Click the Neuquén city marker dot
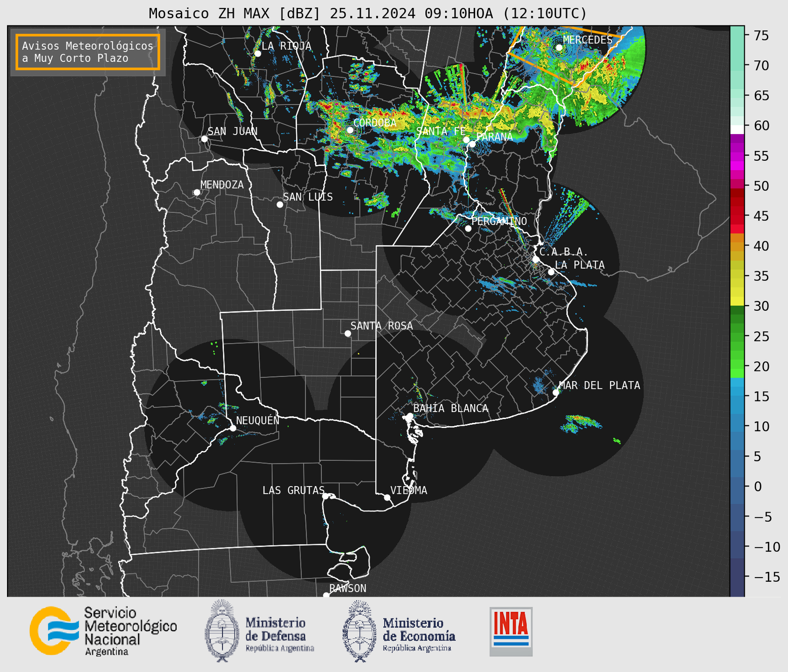788x672 pixels. point(233,428)
